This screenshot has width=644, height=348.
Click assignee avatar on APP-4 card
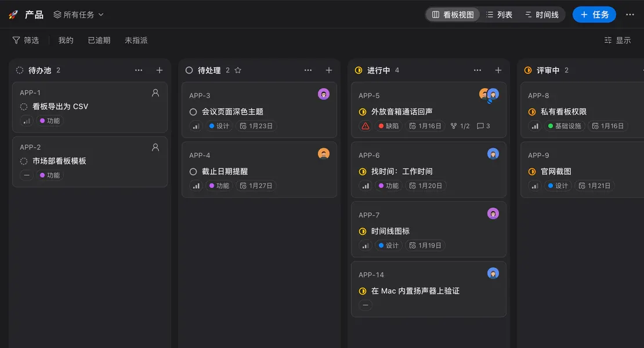(324, 154)
